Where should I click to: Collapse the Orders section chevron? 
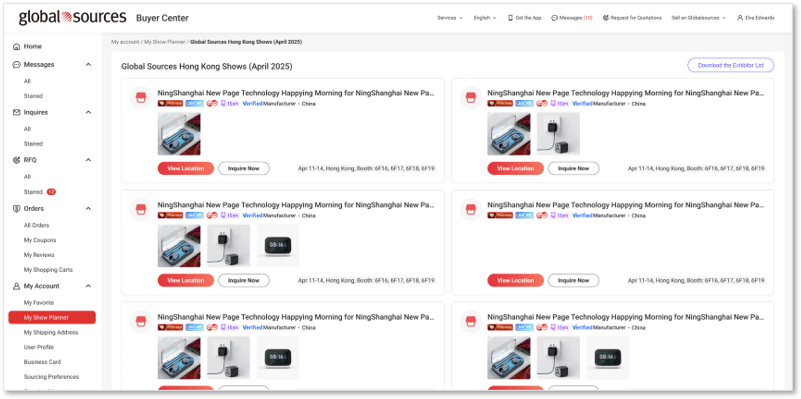(88, 208)
